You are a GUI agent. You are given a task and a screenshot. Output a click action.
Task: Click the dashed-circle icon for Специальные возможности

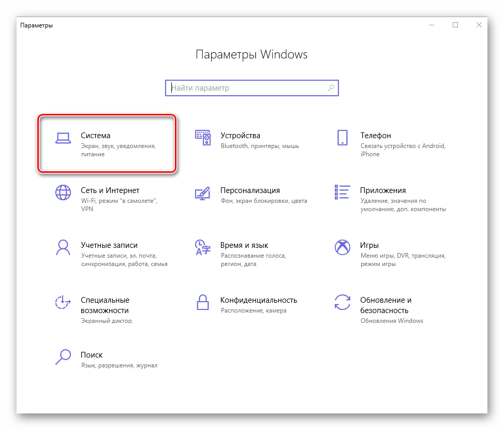(x=63, y=302)
